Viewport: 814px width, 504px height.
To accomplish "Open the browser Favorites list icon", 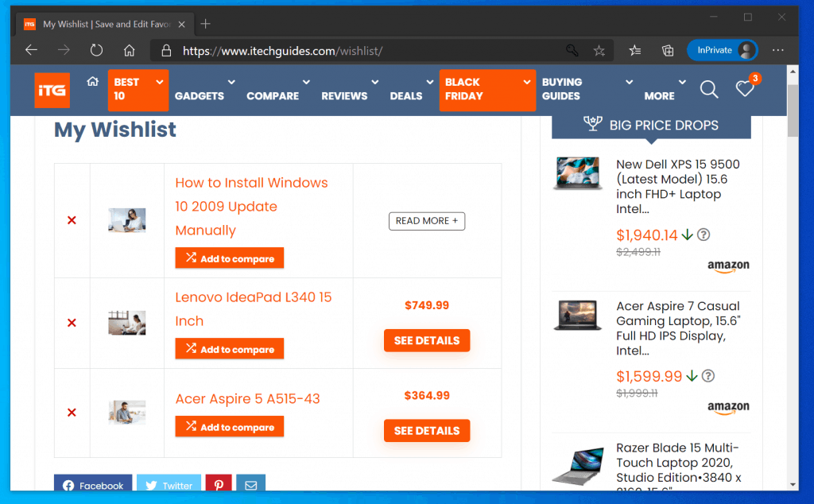I will (x=635, y=50).
